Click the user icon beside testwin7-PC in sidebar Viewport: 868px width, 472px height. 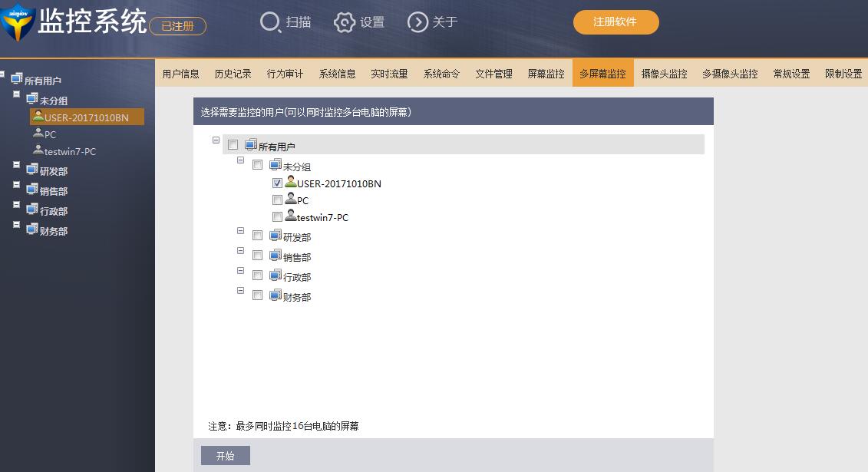38,150
